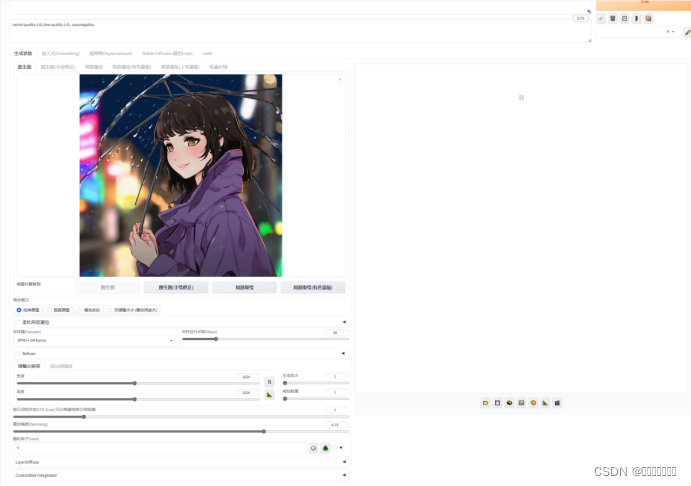691x486 pixels.
Task: Select the first resize mode radio option
Action: 28,310
